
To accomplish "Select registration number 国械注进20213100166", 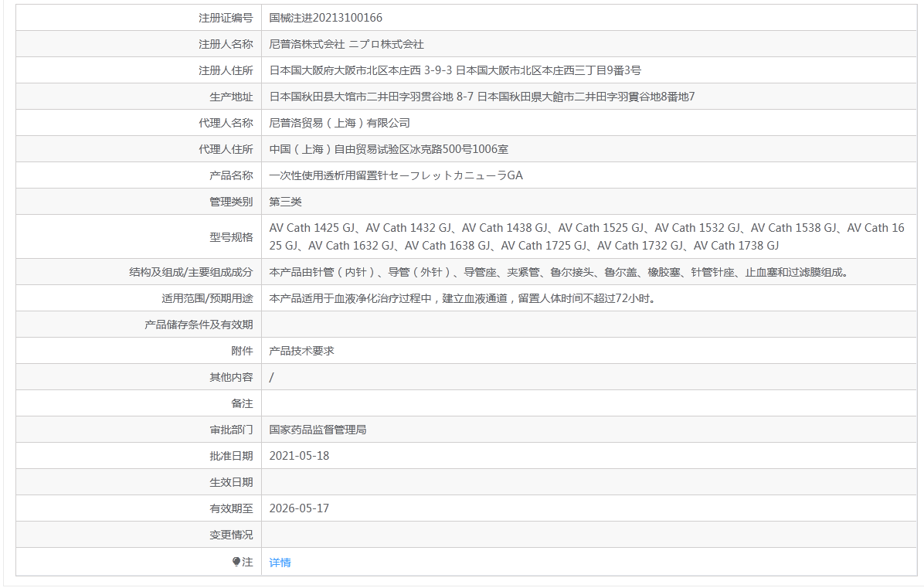I will (326, 18).
